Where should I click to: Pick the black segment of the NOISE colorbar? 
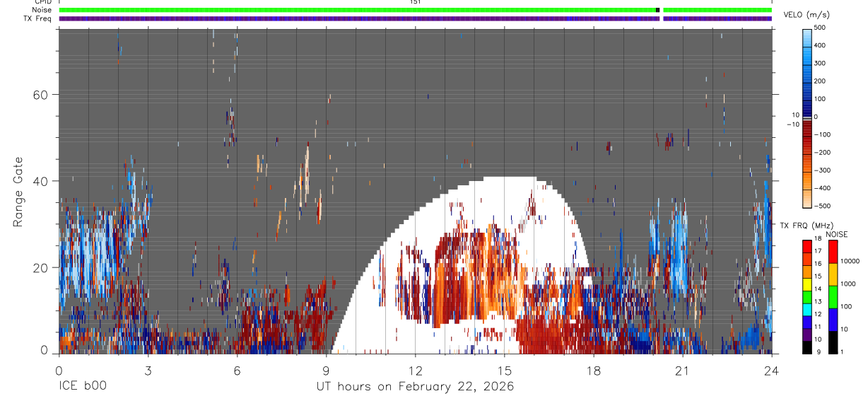[833, 342]
